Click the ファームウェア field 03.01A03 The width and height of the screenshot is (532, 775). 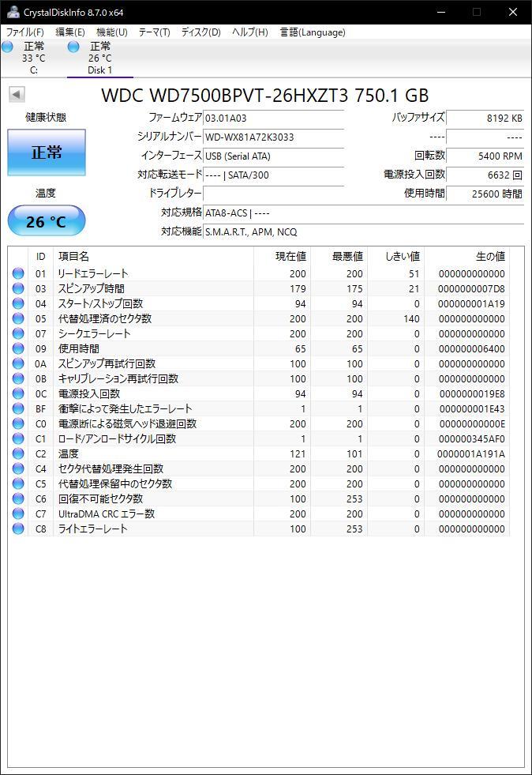[273, 119]
